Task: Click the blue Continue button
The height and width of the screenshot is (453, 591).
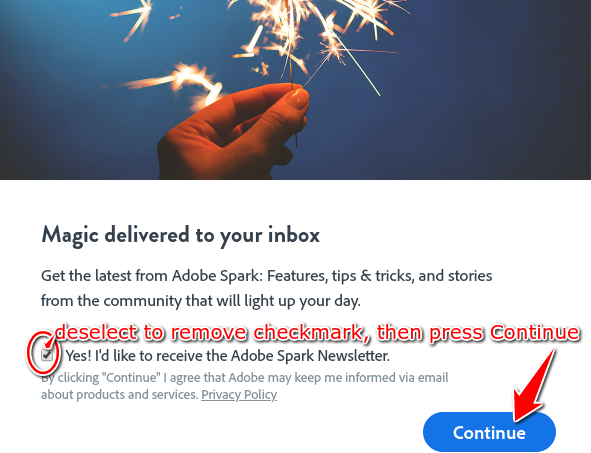Action: pos(489,432)
